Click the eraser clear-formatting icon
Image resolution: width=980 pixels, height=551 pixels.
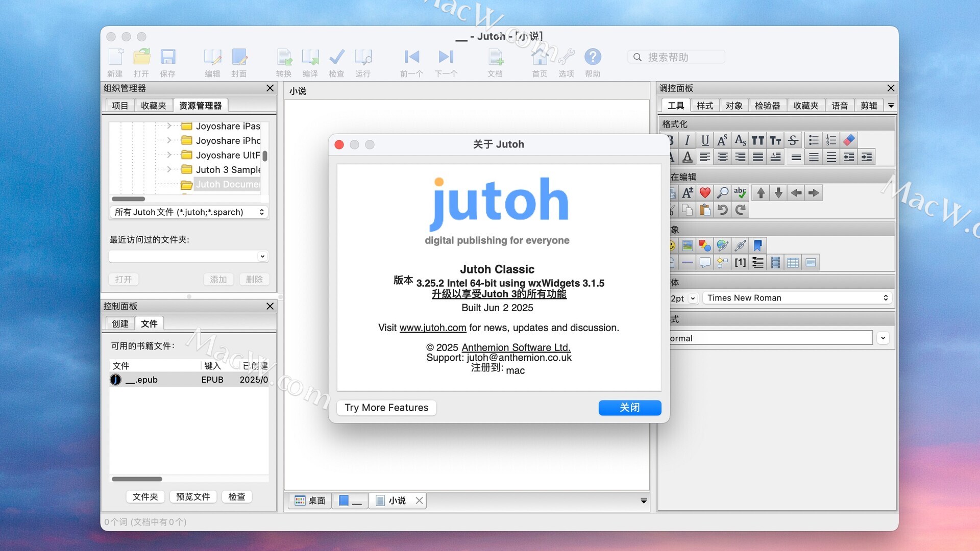click(849, 140)
